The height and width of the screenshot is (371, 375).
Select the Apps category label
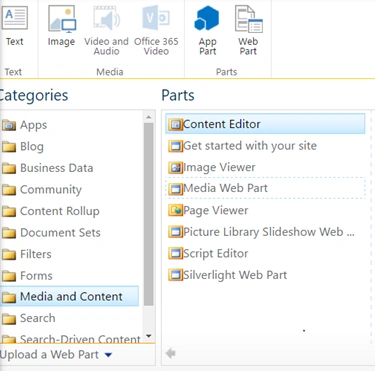[33, 125]
